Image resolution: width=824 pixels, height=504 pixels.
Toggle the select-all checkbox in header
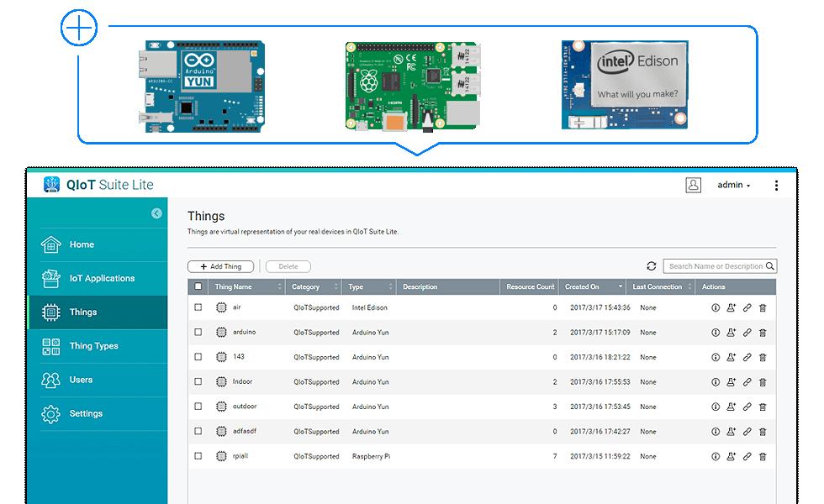(198, 286)
